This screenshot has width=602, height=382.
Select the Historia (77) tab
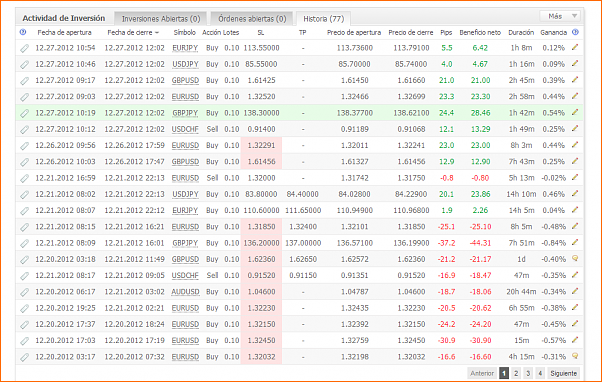coord(323,18)
